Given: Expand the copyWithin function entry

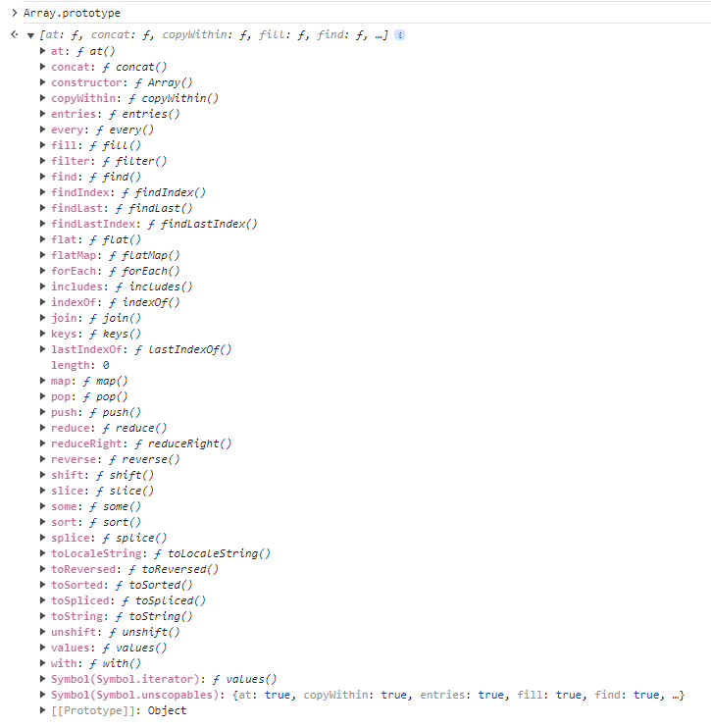Looking at the screenshot, I should pyautogui.click(x=43, y=98).
